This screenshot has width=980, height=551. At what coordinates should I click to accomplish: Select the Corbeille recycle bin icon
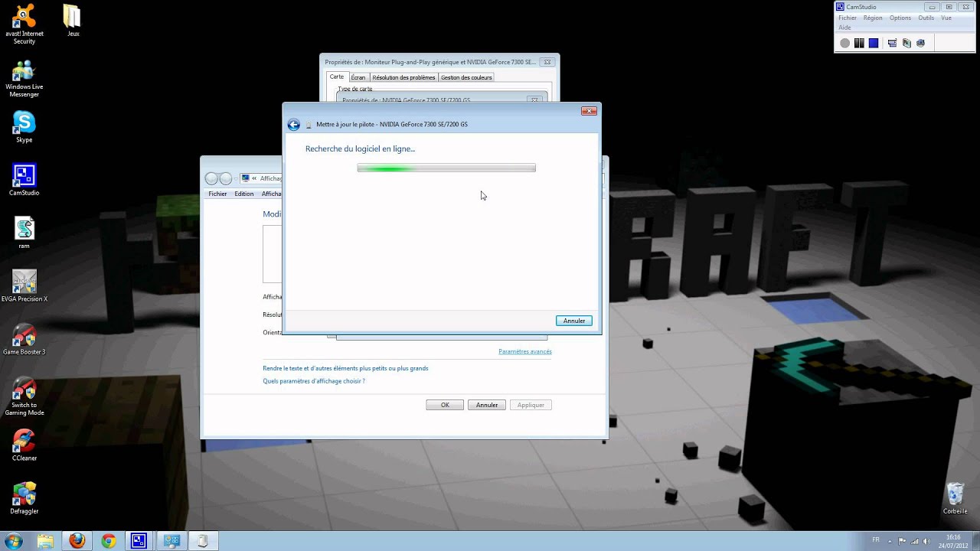tap(955, 498)
